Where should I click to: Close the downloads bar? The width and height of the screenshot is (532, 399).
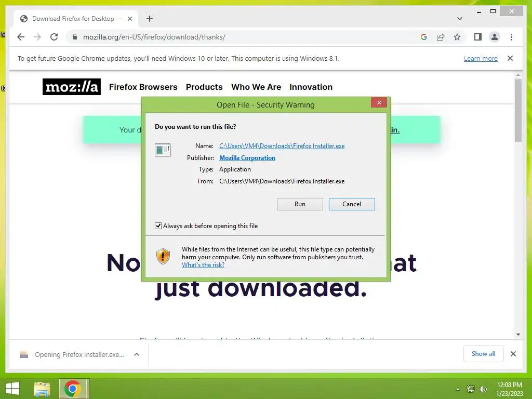pyautogui.click(x=513, y=354)
